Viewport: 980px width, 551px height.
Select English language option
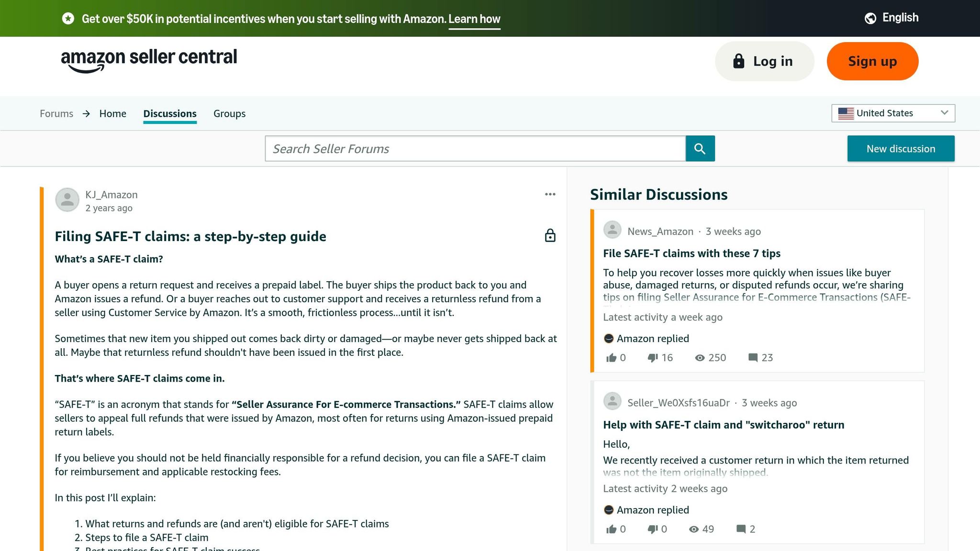(900, 18)
